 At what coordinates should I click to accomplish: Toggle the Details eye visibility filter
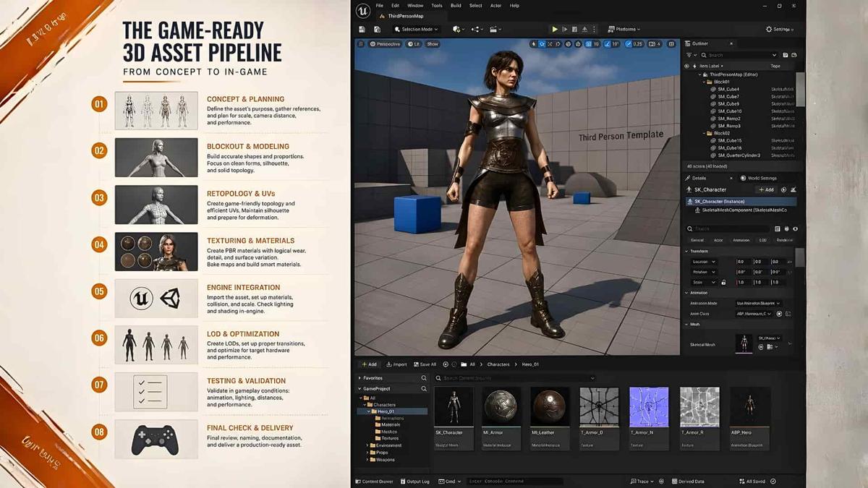[x=795, y=228]
